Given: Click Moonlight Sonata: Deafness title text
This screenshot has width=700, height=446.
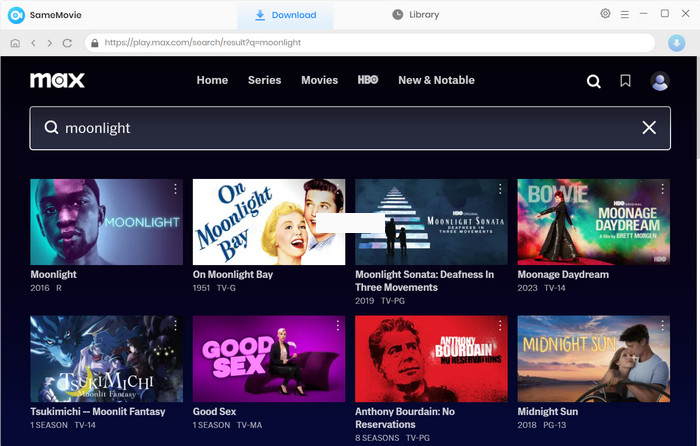Looking at the screenshot, I should 425,281.
